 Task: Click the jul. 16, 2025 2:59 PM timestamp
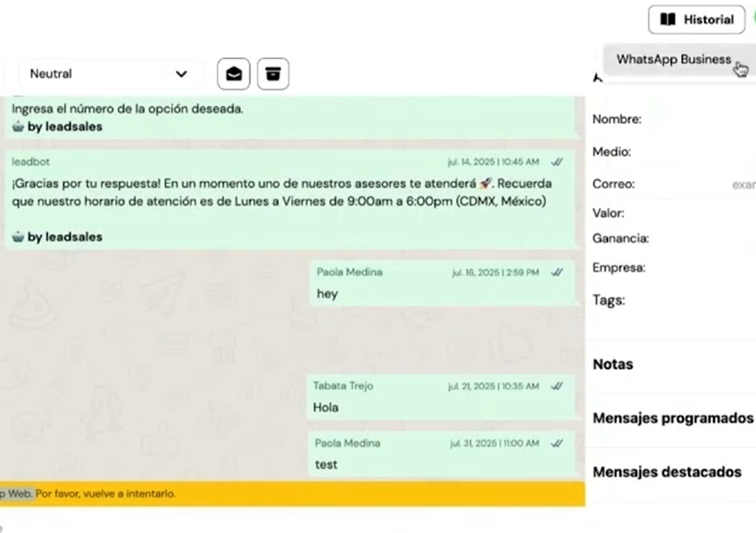point(495,272)
